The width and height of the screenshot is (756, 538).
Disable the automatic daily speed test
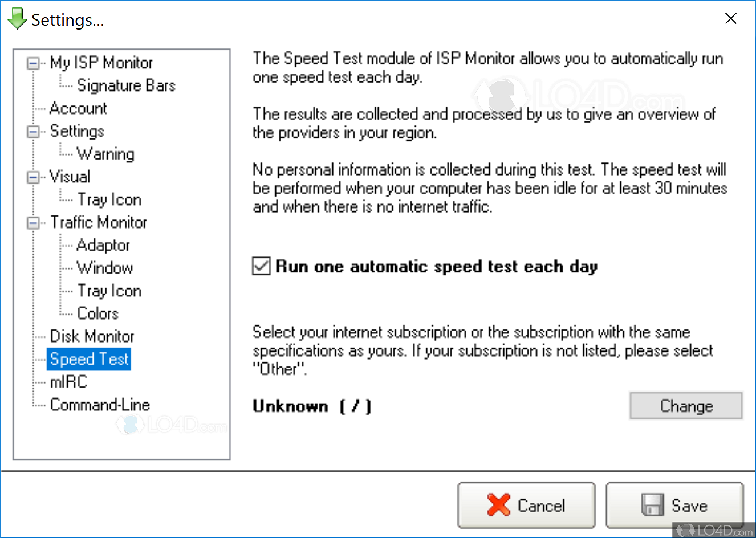pos(261,266)
